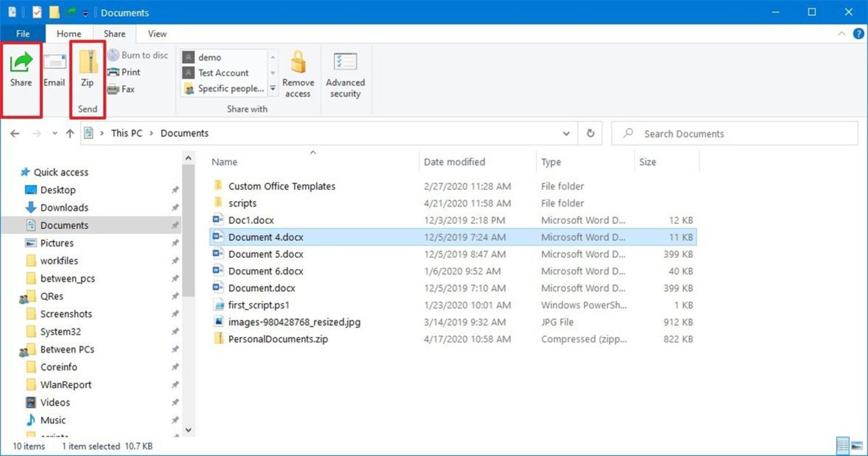The width and height of the screenshot is (868, 456).
Task: Open the View ribbon tab
Action: pos(157,34)
